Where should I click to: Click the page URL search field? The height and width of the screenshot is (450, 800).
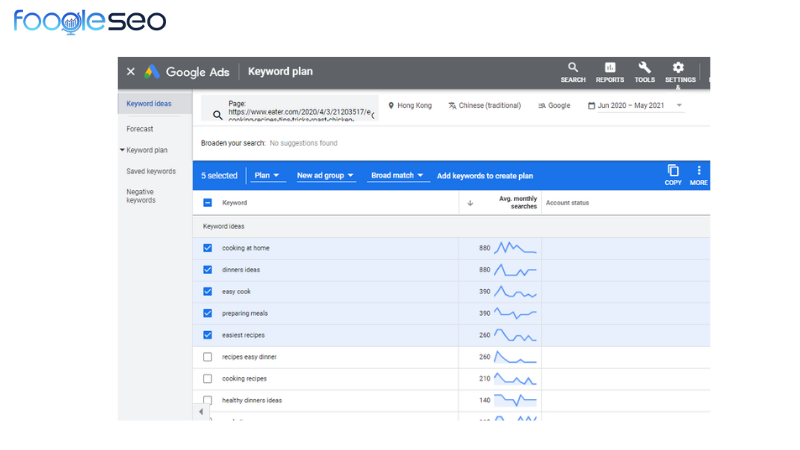tap(295, 110)
